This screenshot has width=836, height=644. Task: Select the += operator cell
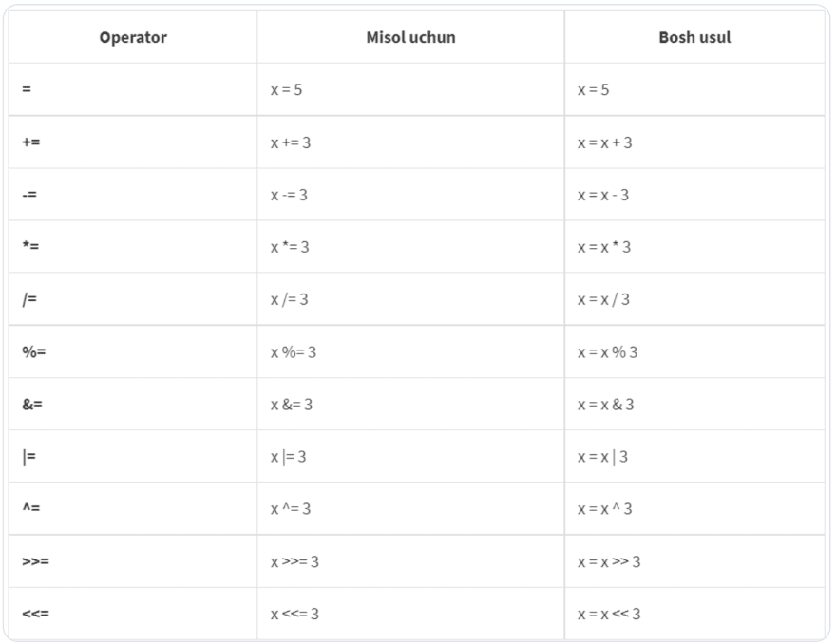point(31,142)
